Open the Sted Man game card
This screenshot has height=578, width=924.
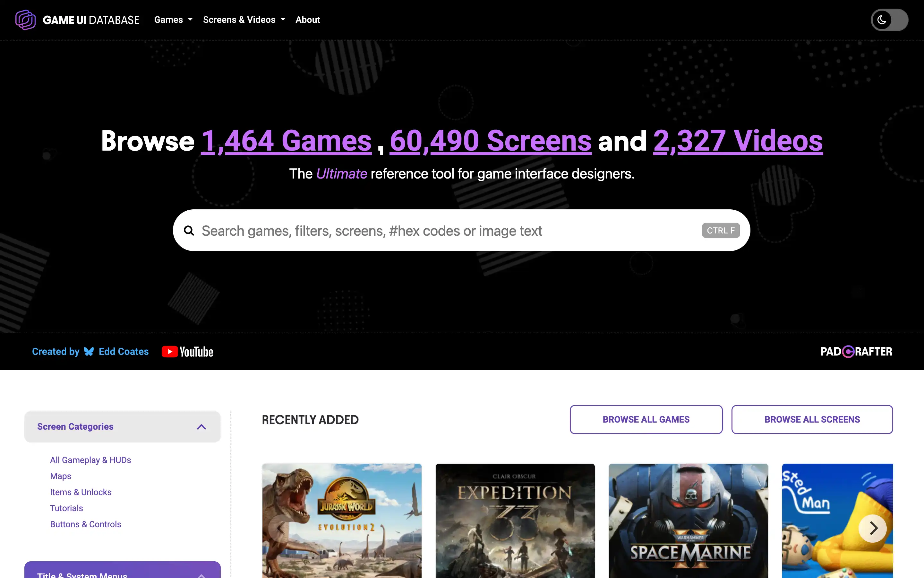(837, 521)
